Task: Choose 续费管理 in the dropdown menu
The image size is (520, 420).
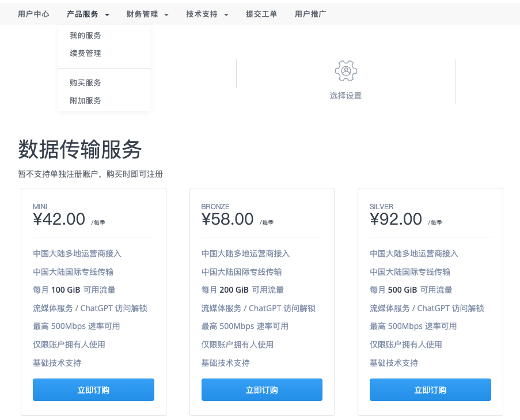Action: click(x=85, y=54)
